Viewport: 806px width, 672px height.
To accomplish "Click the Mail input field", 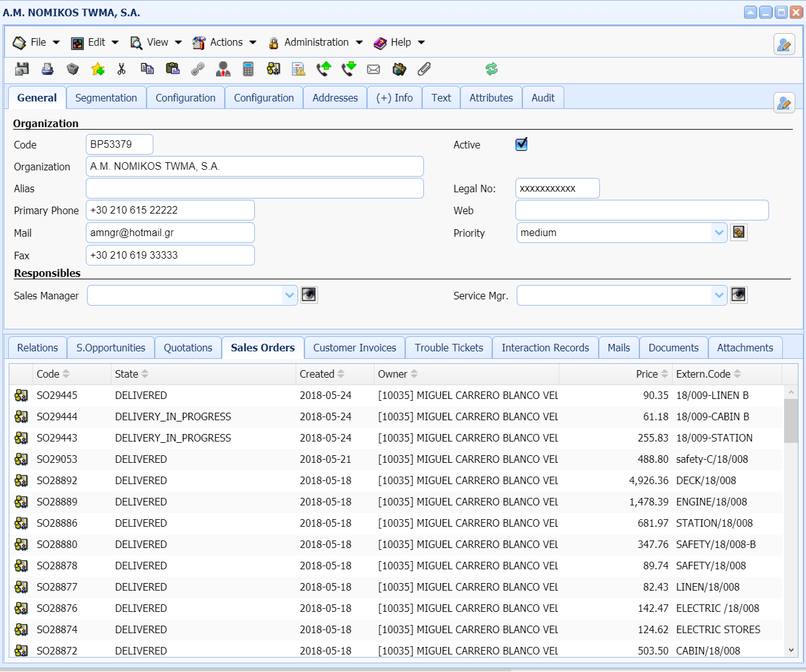I will pyautogui.click(x=170, y=233).
